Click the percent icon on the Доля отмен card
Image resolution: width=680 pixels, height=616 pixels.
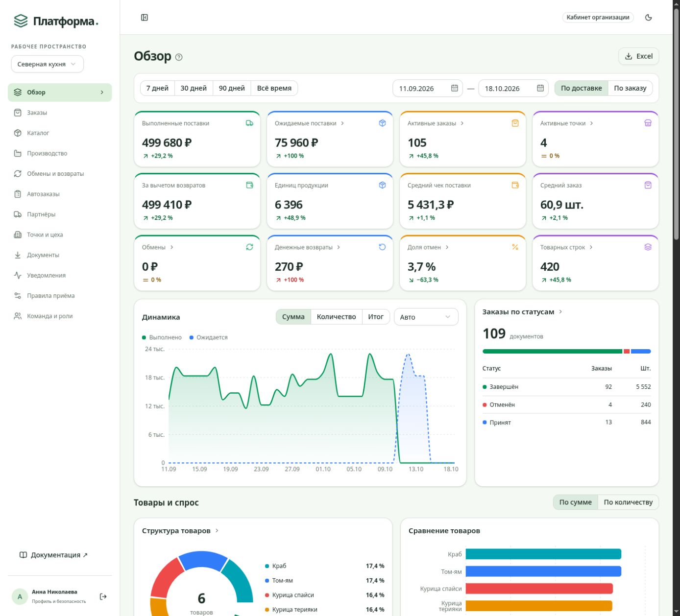point(515,247)
